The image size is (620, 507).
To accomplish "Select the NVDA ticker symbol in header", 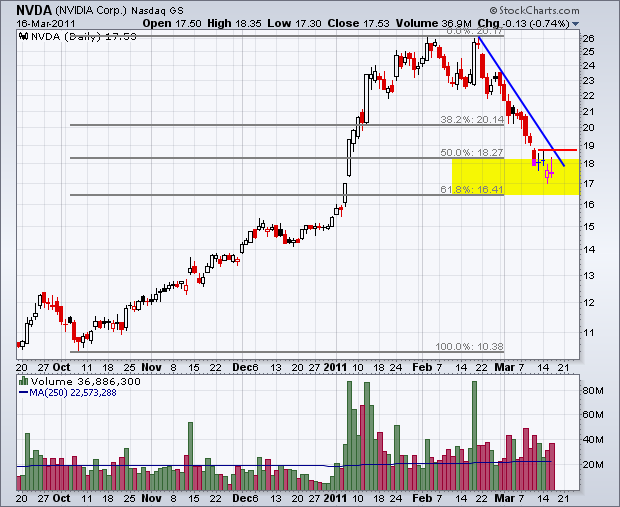I will [x=34, y=10].
